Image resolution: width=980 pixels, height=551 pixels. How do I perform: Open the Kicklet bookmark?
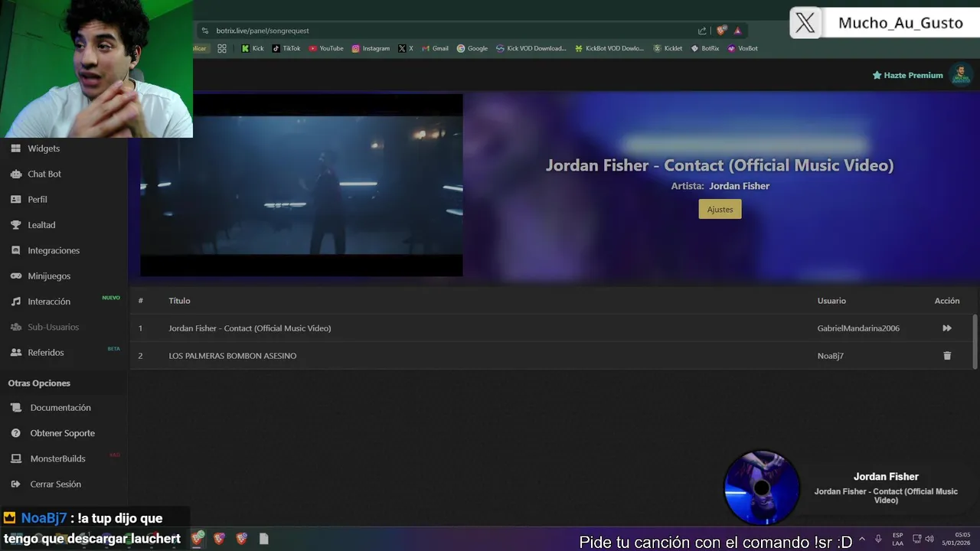coord(668,48)
